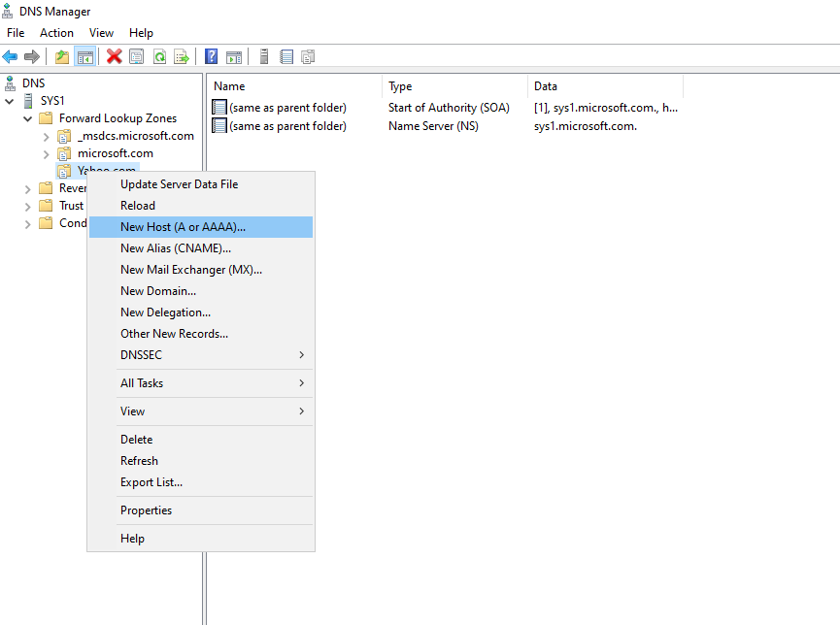Choose New Mail Exchanger (MX)
Screen dimensions: 840x625
(201, 270)
